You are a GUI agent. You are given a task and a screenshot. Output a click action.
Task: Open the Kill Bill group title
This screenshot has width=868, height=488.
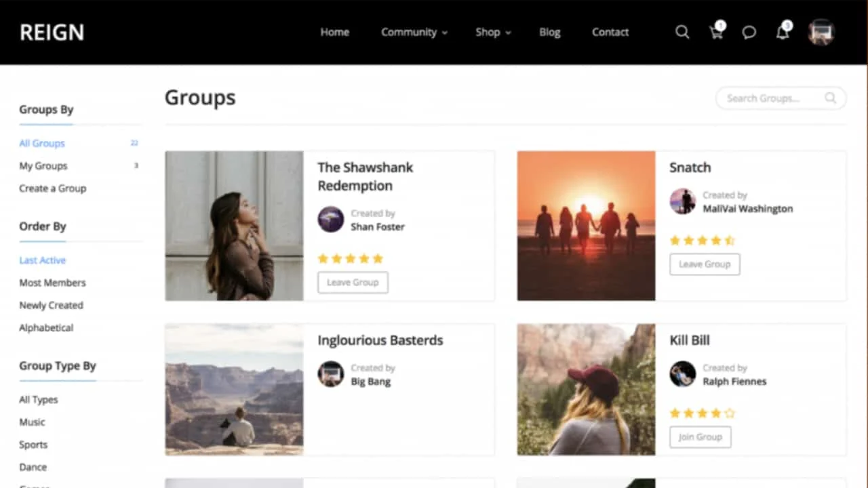coord(690,340)
